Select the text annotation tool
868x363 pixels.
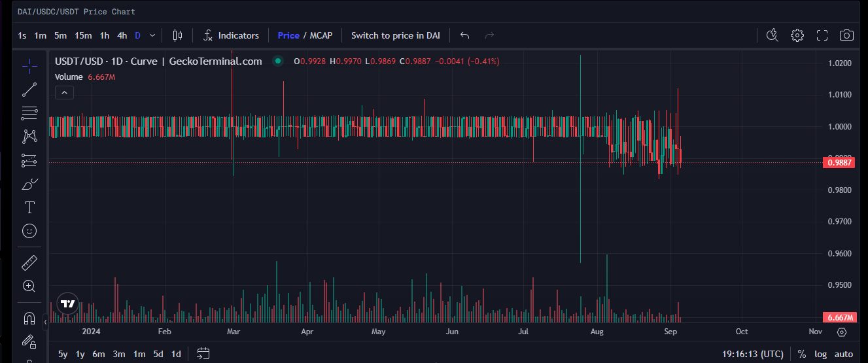point(29,207)
